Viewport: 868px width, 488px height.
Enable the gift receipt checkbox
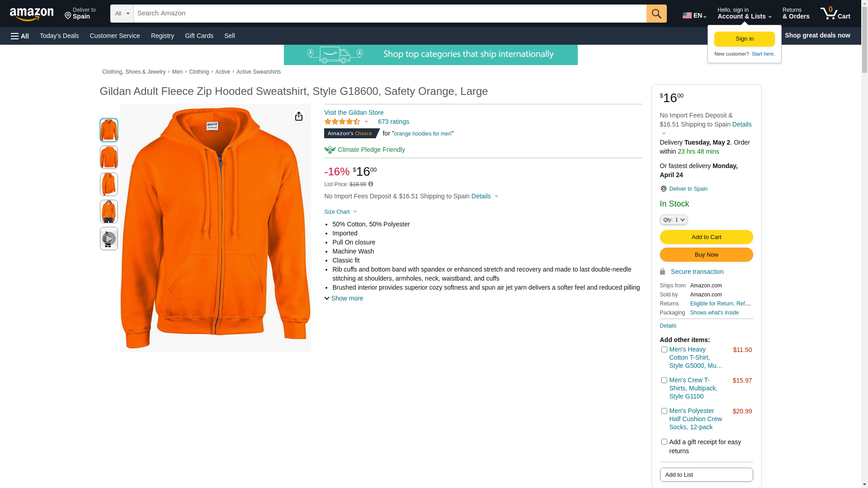(x=664, y=441)
